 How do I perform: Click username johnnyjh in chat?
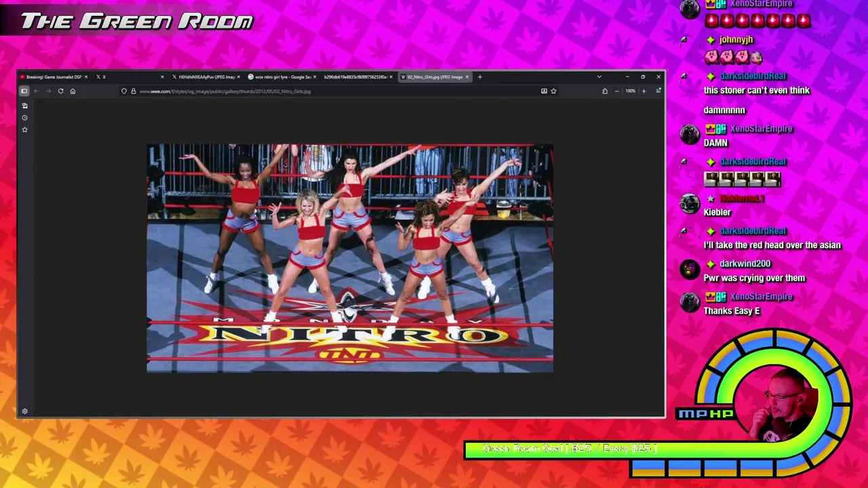736,40
